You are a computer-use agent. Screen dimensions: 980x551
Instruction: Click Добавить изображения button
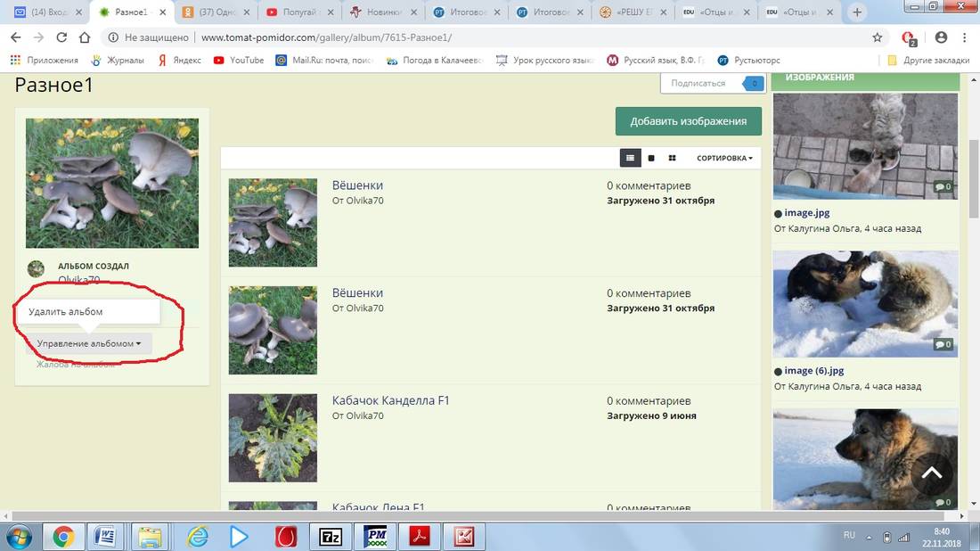point(688,121)
